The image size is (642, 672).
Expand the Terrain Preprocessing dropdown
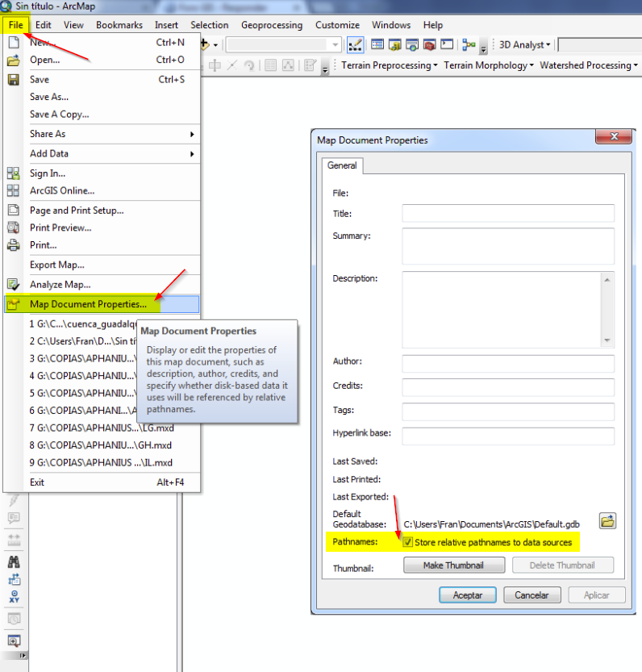pyautogui.click(x=389, y=65)
